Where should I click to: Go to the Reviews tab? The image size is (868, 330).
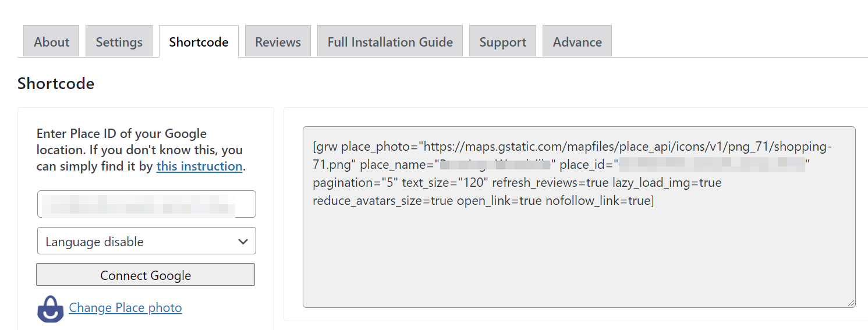coord(278,42)
